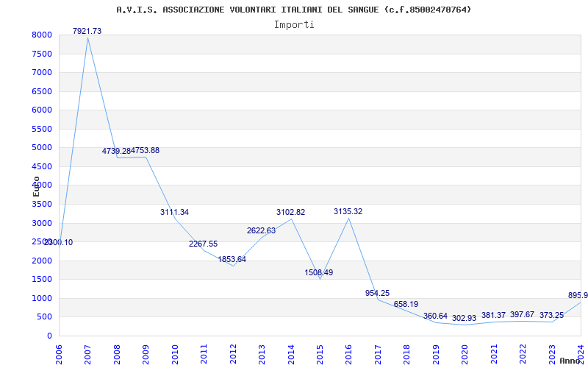Click the 2011 x-axis year label
The width and height of the screenshot is (588, 368).
(204, 355)
